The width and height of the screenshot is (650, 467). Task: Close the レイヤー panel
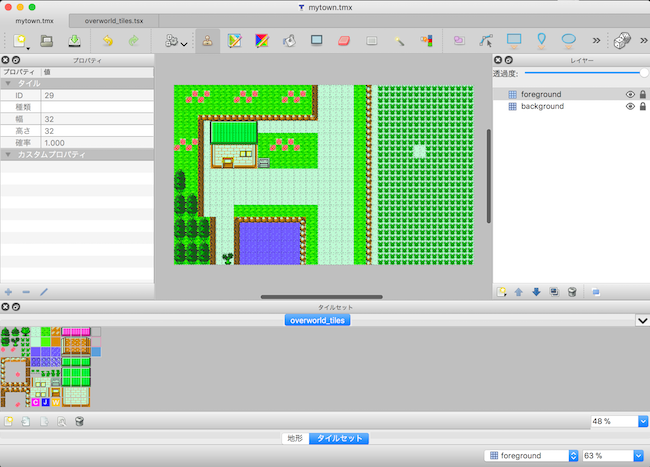(498, 60)
